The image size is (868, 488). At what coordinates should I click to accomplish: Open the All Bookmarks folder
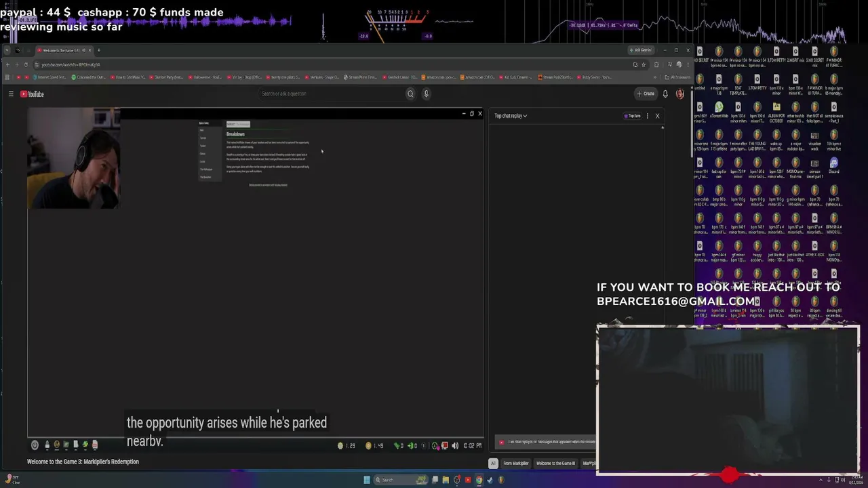[677, 77]
